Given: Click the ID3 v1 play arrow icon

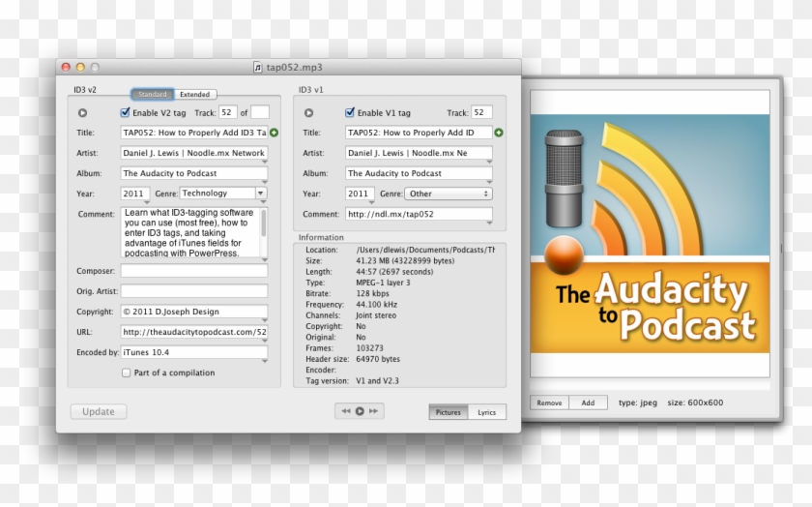Looking at the screenshot, I should point(308,112).
